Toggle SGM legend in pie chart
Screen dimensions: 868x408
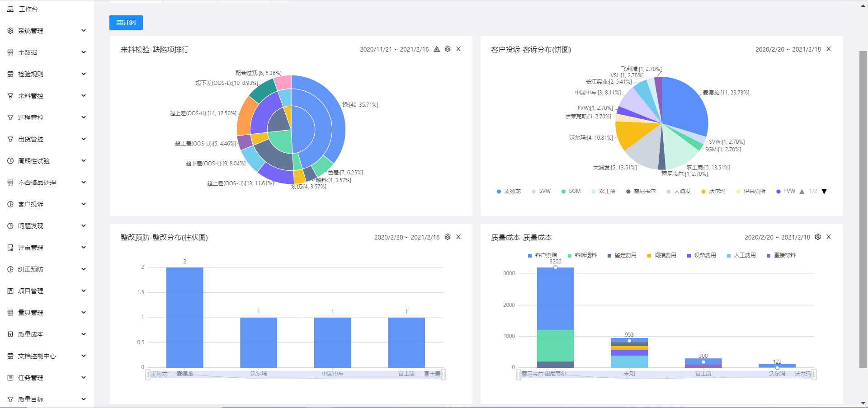point(571,192)
